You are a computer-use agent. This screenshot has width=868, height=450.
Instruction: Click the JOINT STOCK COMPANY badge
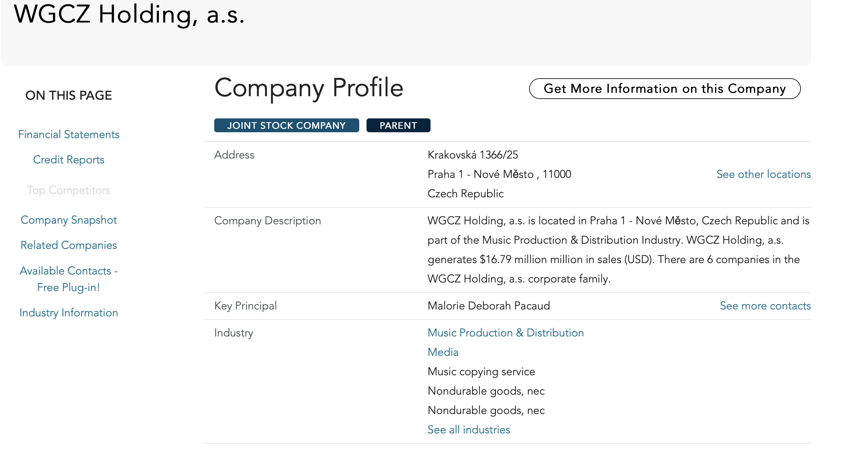click(x=286, y=125)
